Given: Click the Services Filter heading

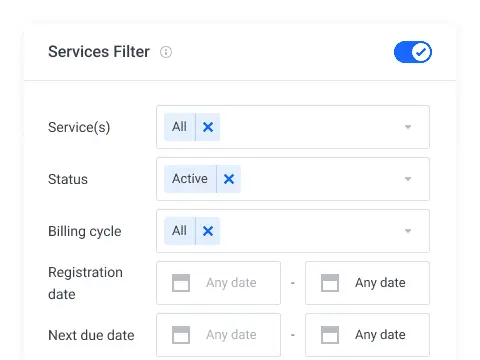Looking at the screenshot, I should click(99, 52).
